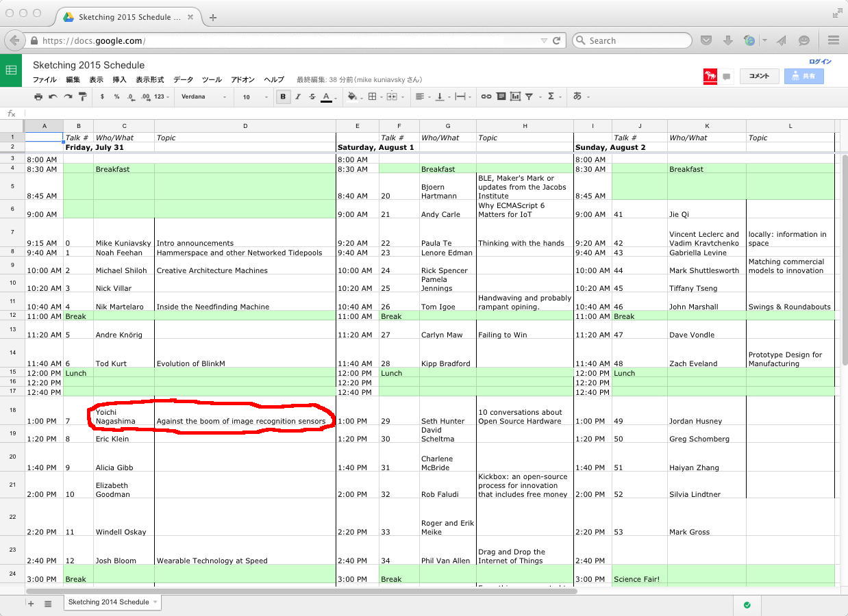Insert a link with the chain icon
The height and width of the screenshot is (616, 848).
pos(486,97)
